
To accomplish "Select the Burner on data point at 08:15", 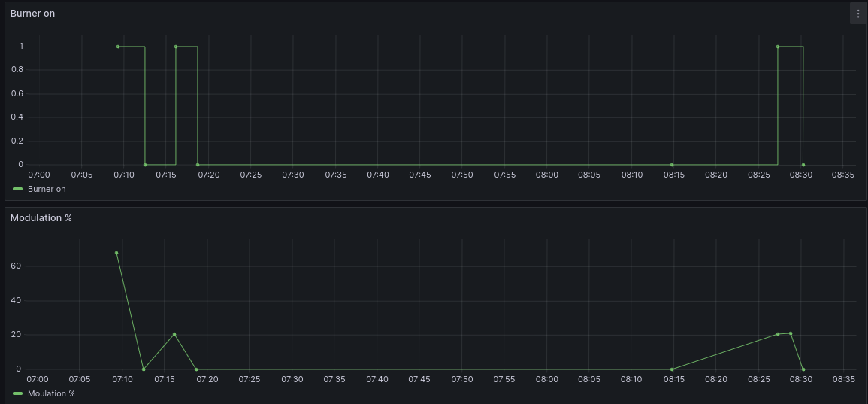I will tap(672, 165).
